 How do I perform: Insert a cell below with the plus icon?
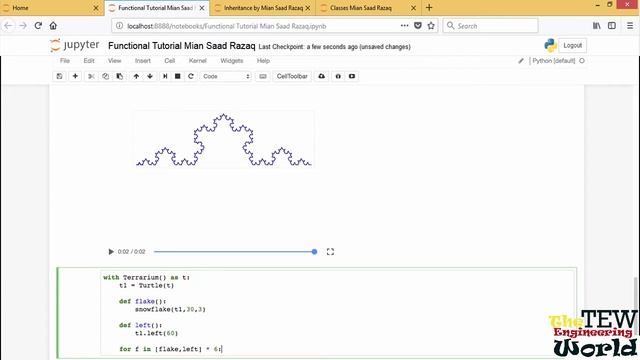(75, 76)
